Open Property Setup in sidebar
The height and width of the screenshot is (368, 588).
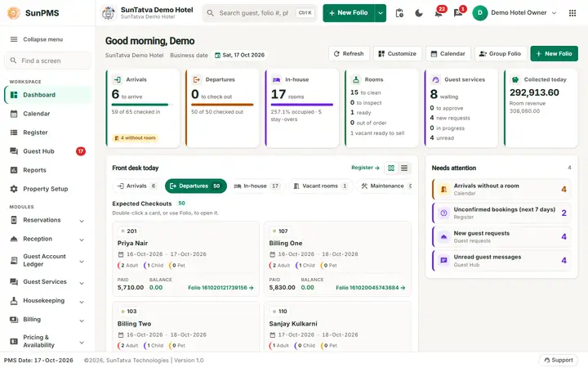coord(47,189)
